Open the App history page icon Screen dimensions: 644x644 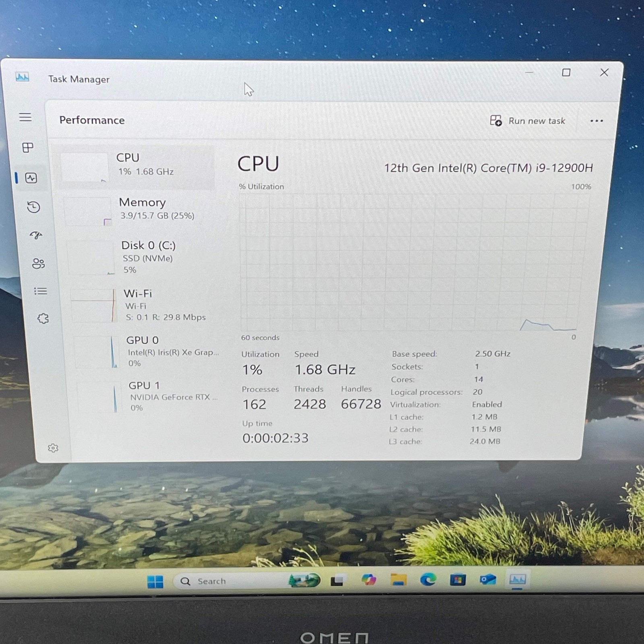click(x=33, y=207)
